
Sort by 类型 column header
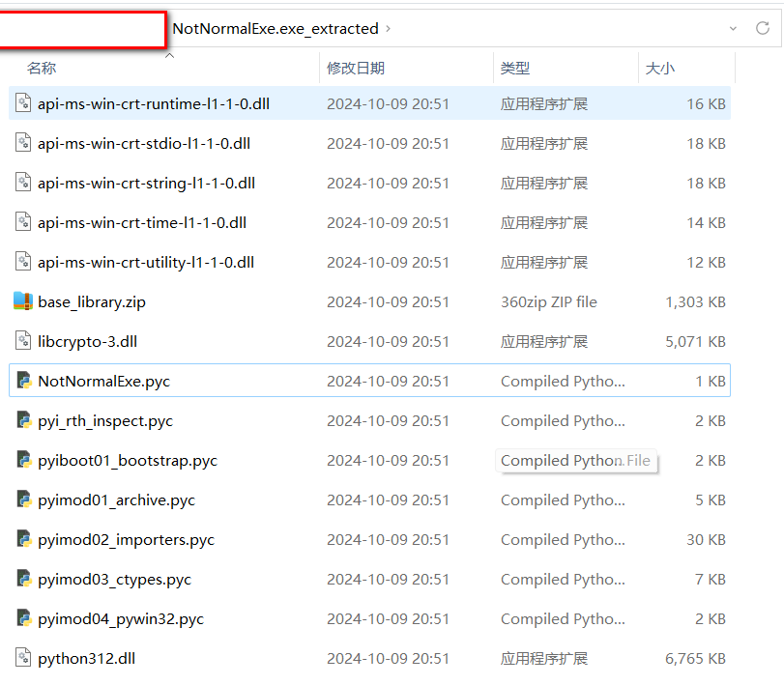coord(515,68)
